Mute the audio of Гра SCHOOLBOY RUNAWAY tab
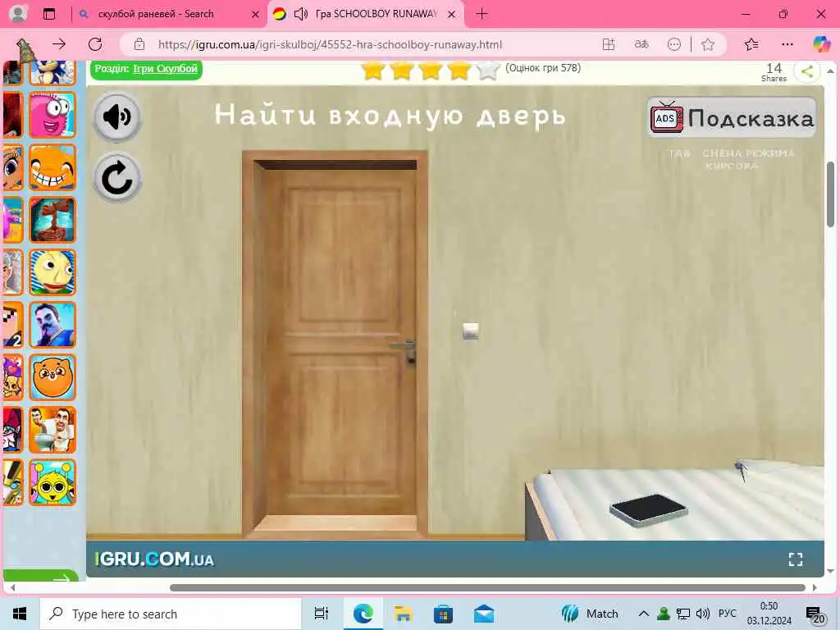This screenshot has height=630, width=840. (x=300, y=14)
